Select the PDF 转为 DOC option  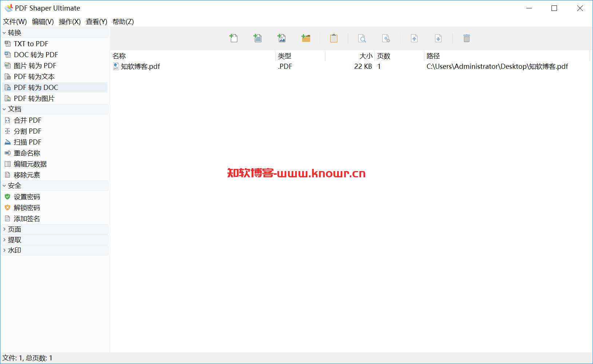pyautogui.click(x=55, y=87)
